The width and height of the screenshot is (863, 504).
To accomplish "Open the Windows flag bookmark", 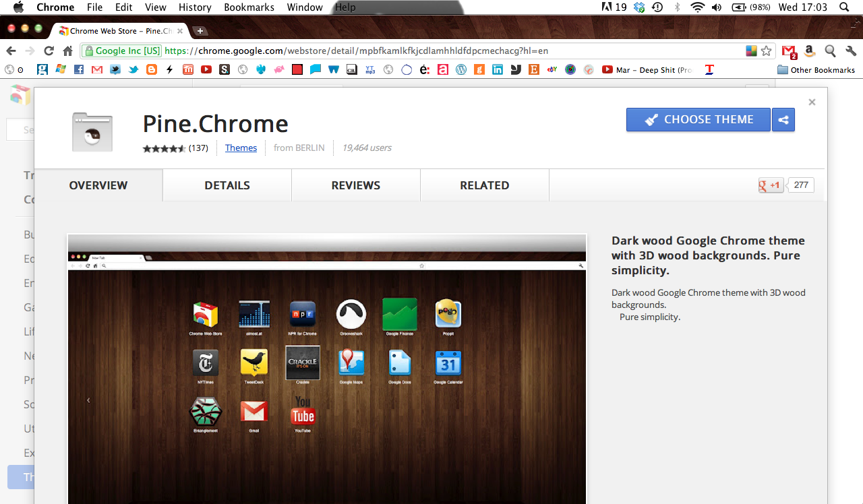I will coord(61,69).
